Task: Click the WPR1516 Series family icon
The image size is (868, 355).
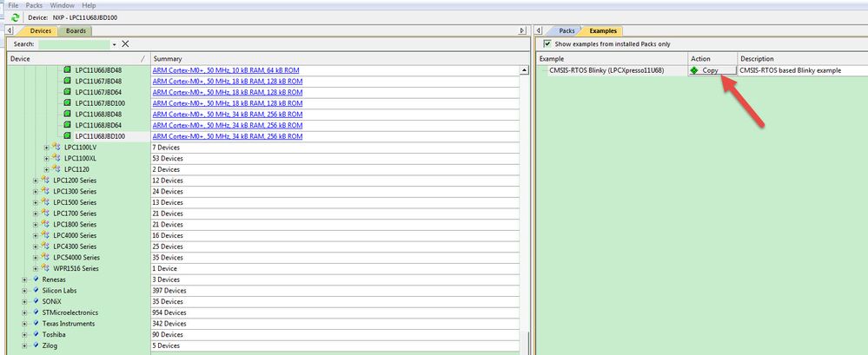Action: click(45, 268)
